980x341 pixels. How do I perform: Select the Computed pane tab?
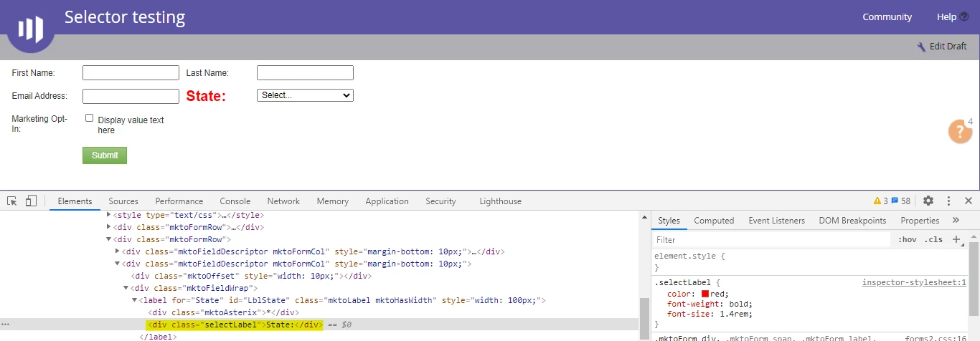click(714, 221)
